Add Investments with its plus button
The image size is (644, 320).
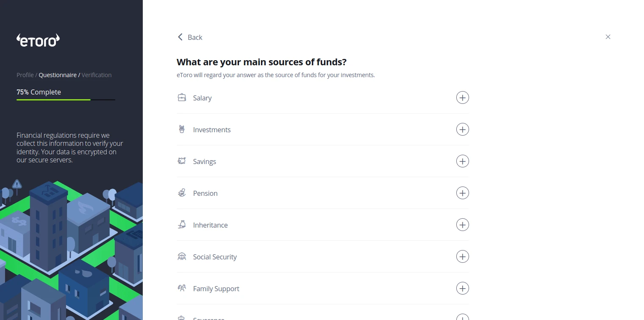[x=462, y=129]
